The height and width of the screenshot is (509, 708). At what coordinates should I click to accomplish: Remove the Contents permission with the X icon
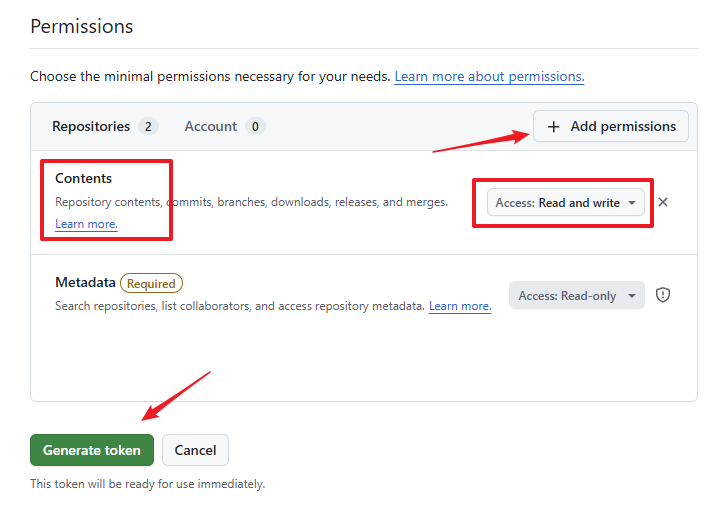point(663,202)
